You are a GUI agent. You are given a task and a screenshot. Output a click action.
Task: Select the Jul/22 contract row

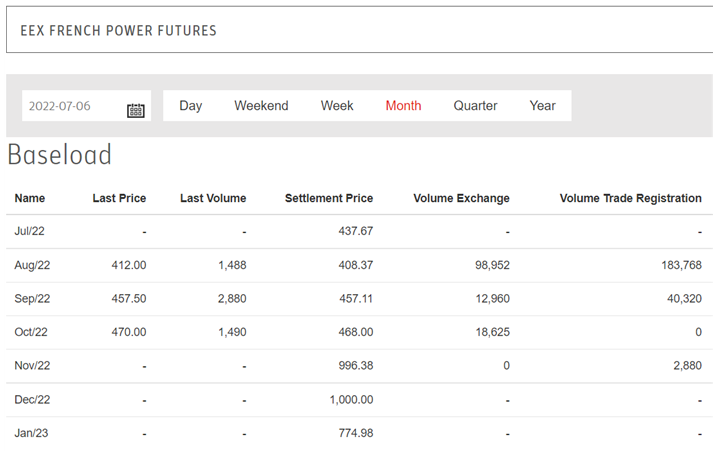pyautogui.click(x=30, y=231)
